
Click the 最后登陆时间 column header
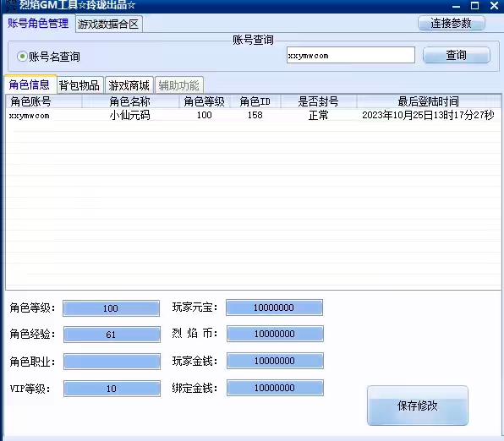[428, 101]
